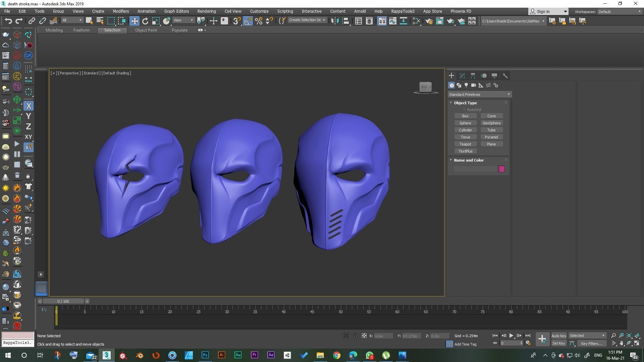The image size is (644, 362).
Task: Click the 0 / 100 time slider
Action: pyautogui.click(x=63, y=301)
